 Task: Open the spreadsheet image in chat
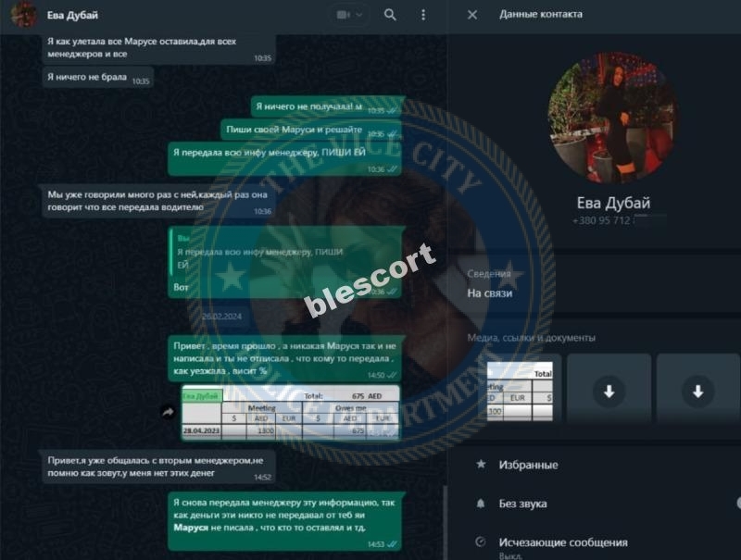pos(291,413)
